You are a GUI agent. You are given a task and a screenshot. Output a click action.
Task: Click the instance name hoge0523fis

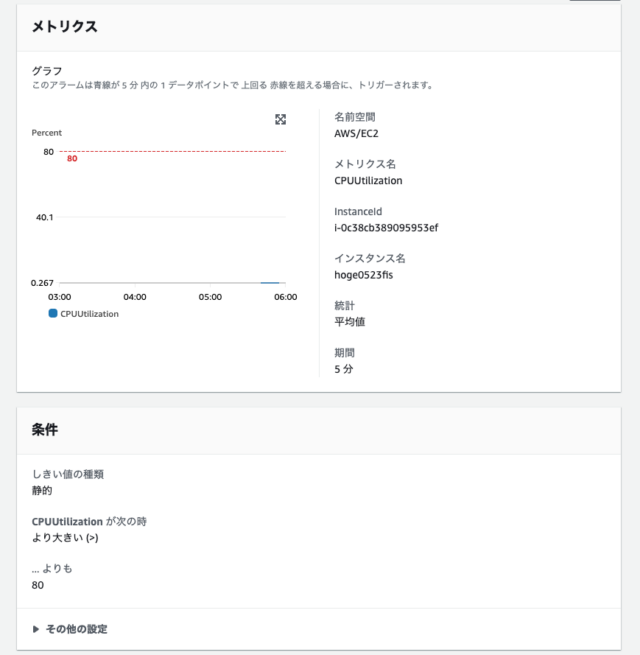coord(363,275)
